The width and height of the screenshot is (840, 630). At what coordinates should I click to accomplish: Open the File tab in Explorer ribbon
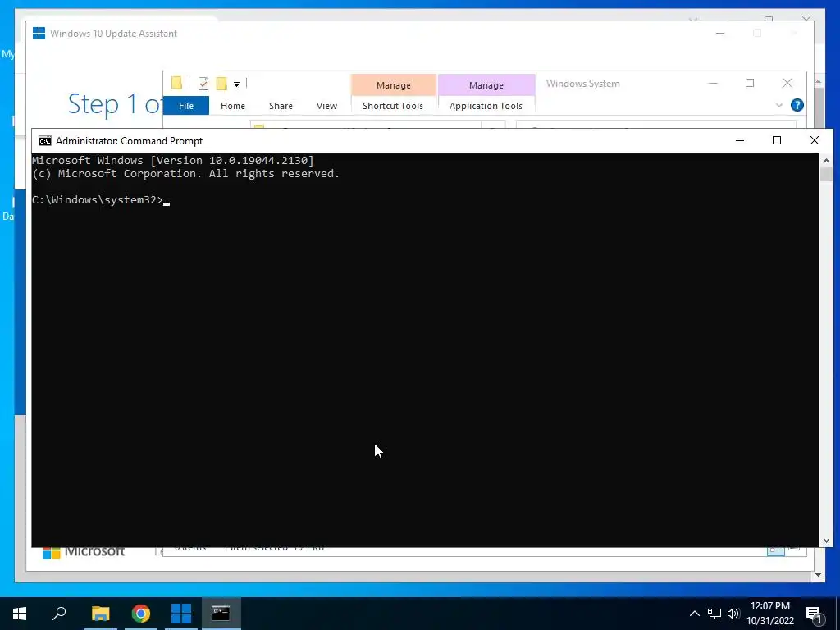186,106
